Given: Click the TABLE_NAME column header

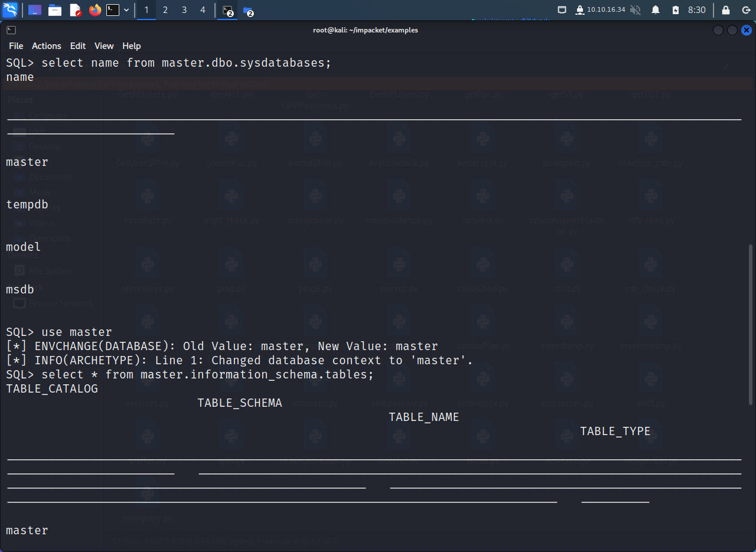Looking at the screenshot, I should click(424, 417).
